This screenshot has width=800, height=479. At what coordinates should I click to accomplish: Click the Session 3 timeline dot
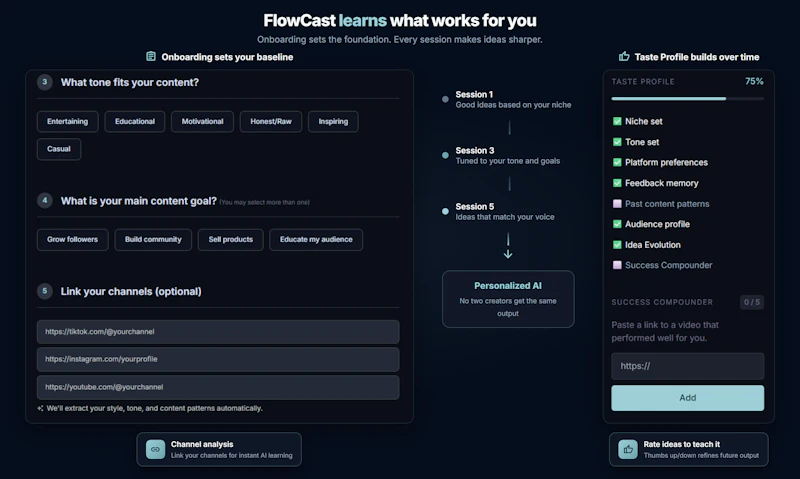point(445,155)
